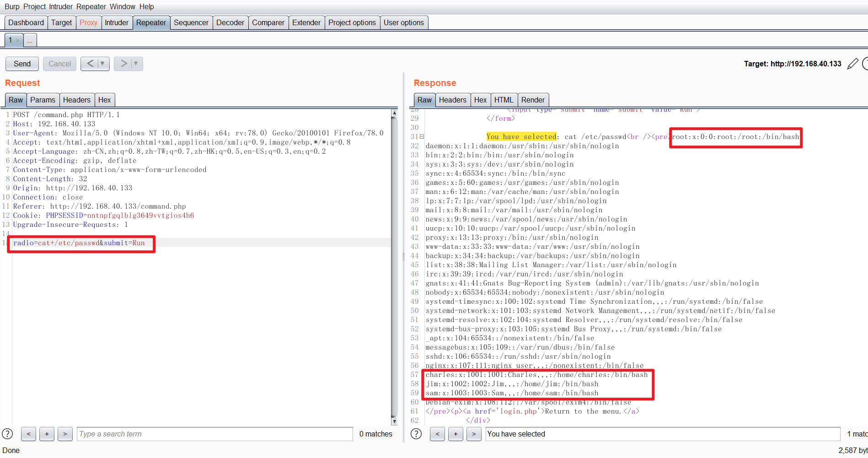Click the Cancel button
Image resolution: width=868 pixels, height=458 pixels.
click(60, 64)
